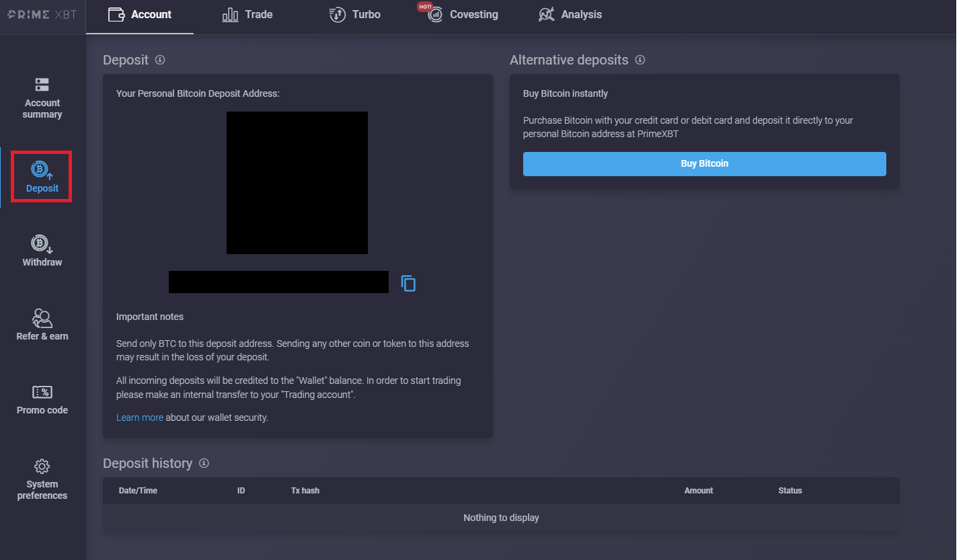Click info icon beside Alternative deposits
This screenshot has width=965, height=560.
point(640,60)
